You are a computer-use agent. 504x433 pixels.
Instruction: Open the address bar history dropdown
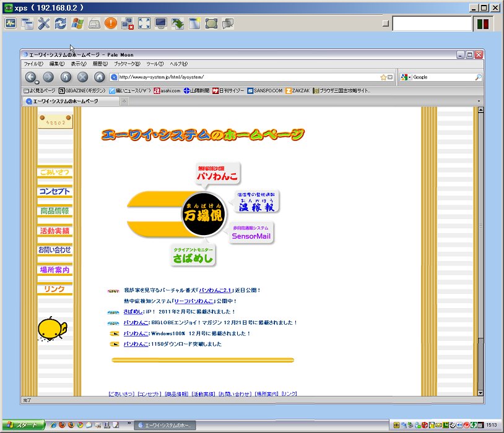click(x=390, y=77)
